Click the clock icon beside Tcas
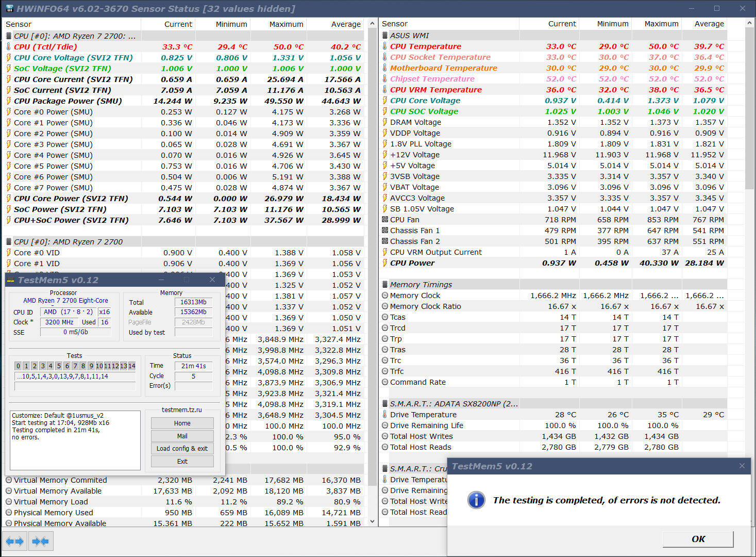This screenshot has height=557, width=756. [x=385, y=317]
